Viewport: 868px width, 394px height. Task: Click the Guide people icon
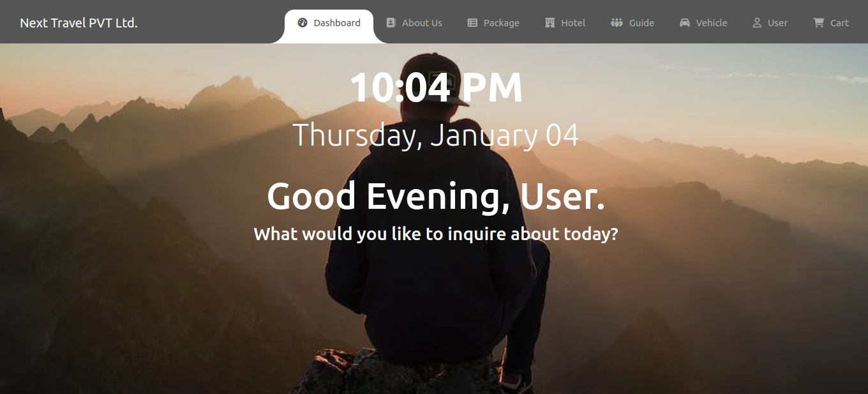[x=617, y=22]
